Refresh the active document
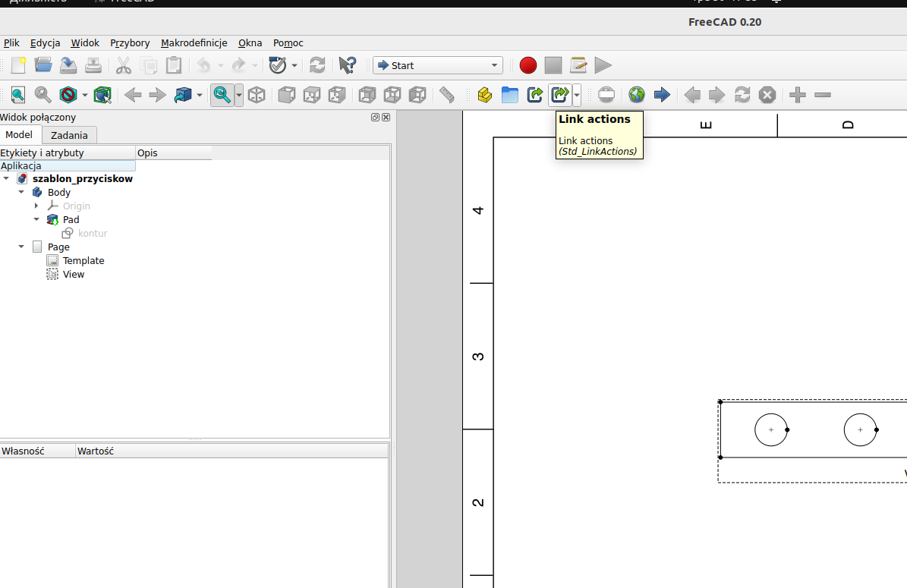Image resolution: width=907 pixels, height=588 pixels. (x=317, y=65)
